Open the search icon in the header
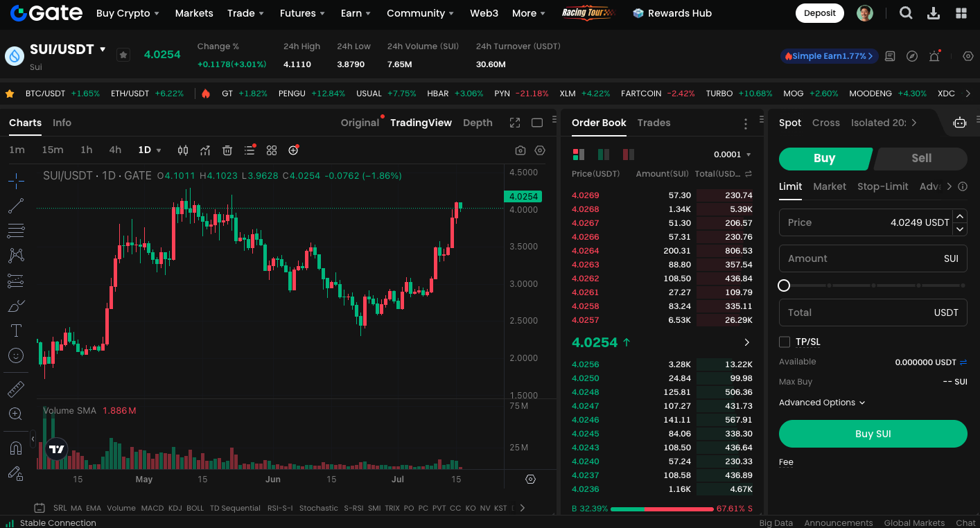The image size is (980, 528). 906,13
